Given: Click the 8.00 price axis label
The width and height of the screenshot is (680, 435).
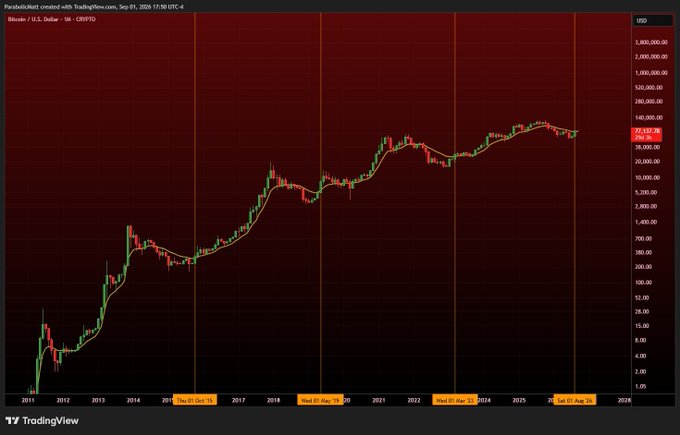Looking at the screenshot, I should point(641,340).
